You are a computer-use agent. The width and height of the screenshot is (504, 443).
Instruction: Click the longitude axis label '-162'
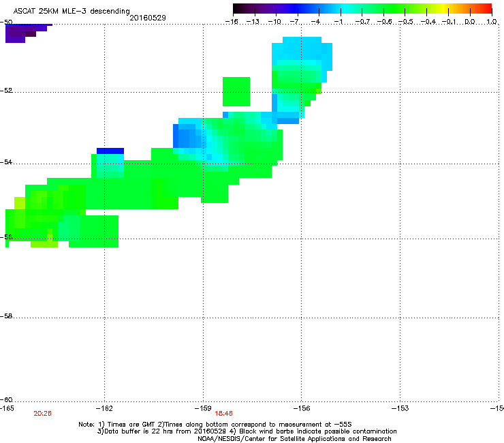point(104,408)
